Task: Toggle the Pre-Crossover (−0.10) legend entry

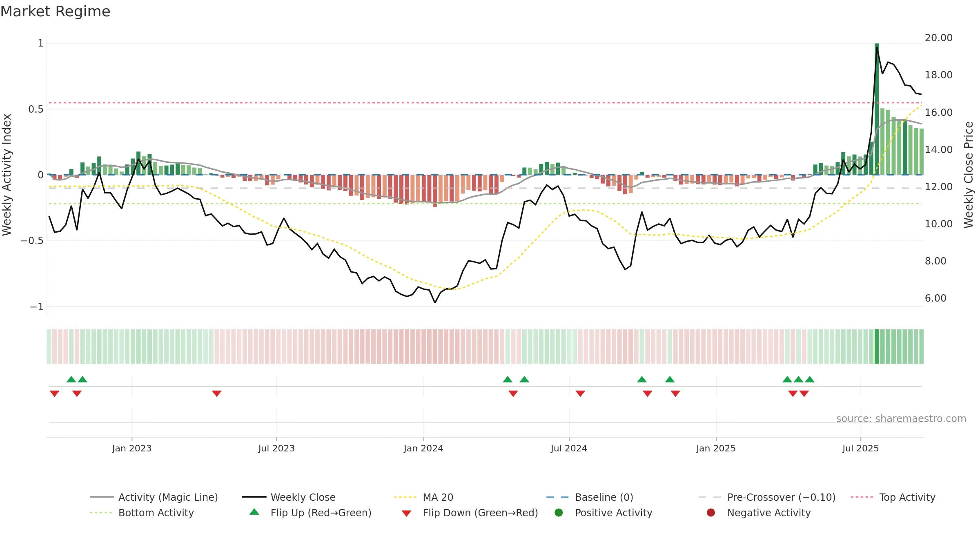Action: 767,497
